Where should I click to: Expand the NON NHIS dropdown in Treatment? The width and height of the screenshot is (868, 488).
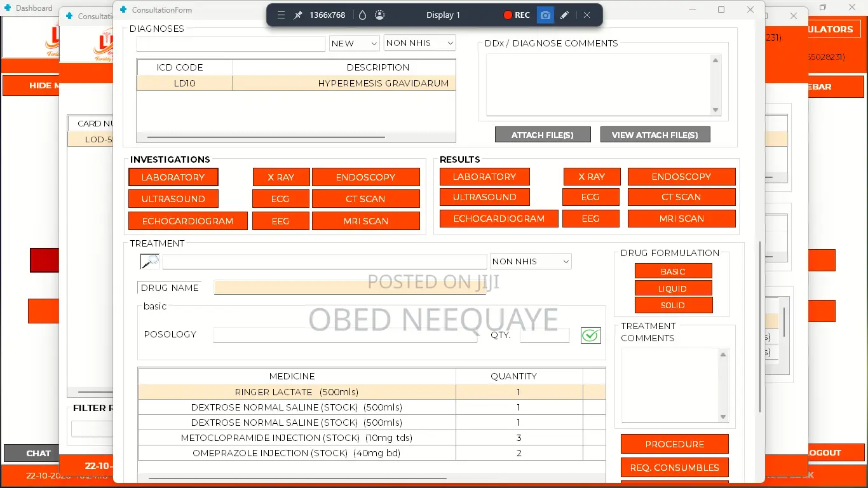click(531, 261)
